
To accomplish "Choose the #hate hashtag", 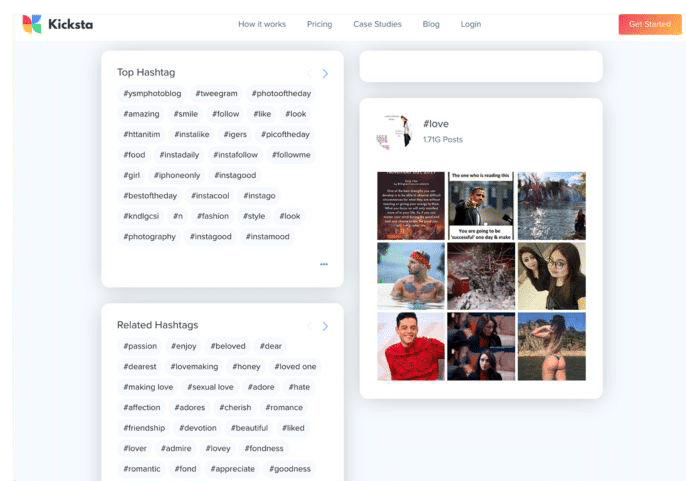I will [x=299, y=387].
